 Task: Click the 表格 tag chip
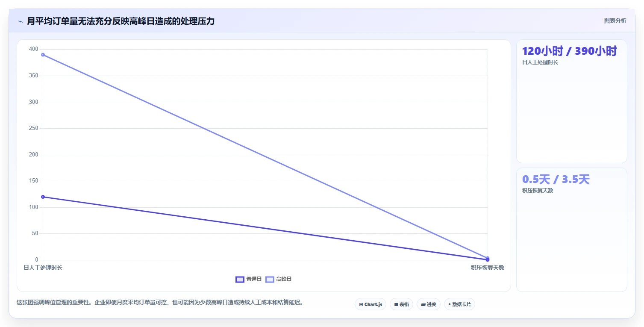[401, 304]
